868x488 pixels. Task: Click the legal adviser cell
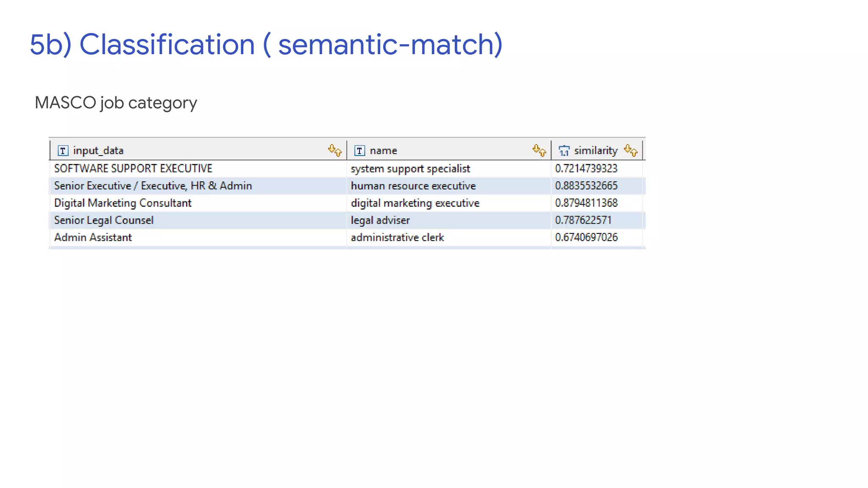tap(449, 220)
